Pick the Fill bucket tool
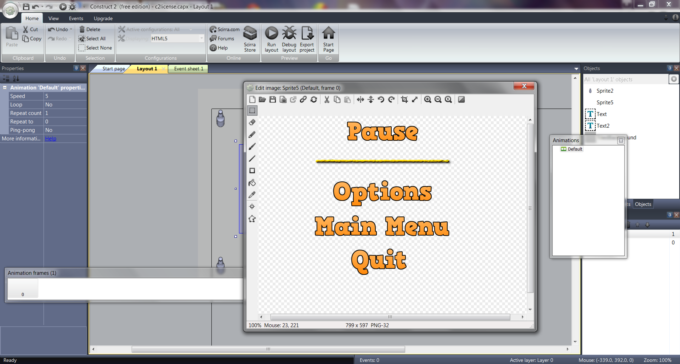The height and width of the screenshot is (364, 680). [252, 183]
